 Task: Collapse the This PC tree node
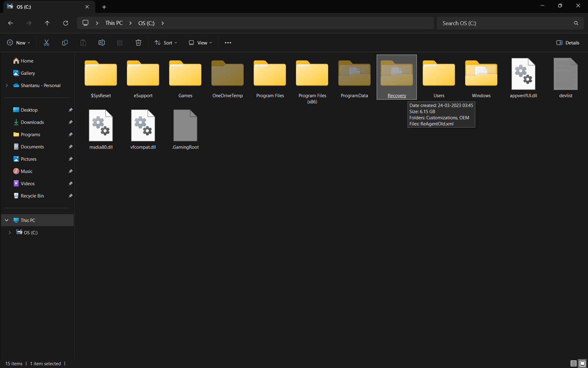point(7,220)
